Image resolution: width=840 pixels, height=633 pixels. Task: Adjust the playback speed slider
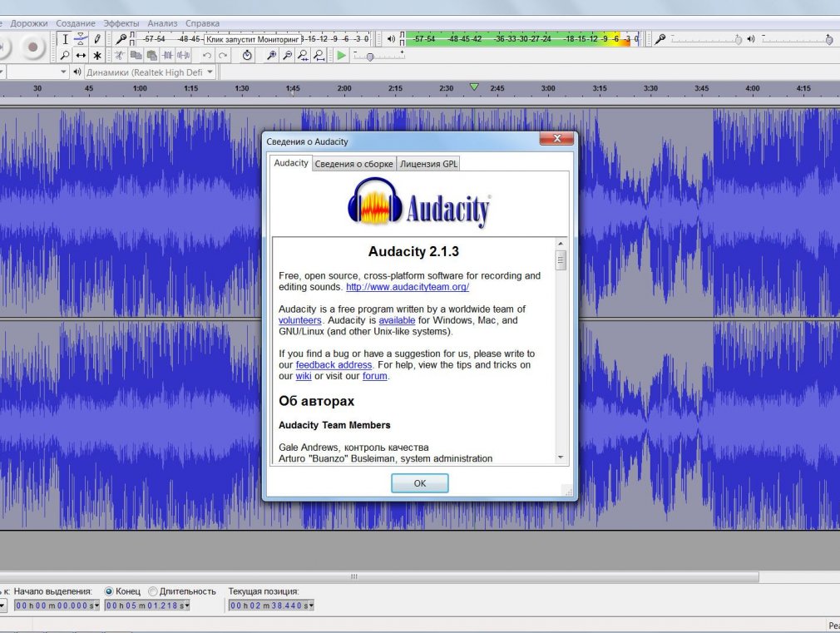point(378,56)
